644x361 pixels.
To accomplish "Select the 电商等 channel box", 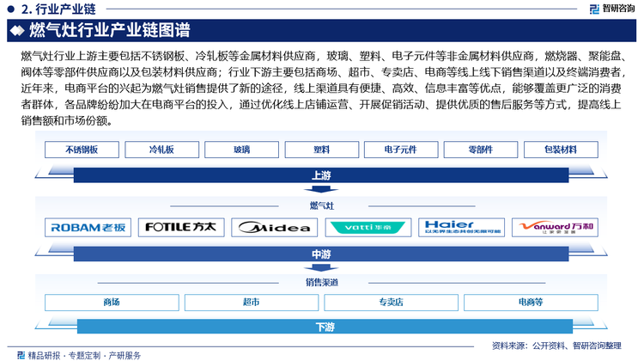I will point(531,303).
